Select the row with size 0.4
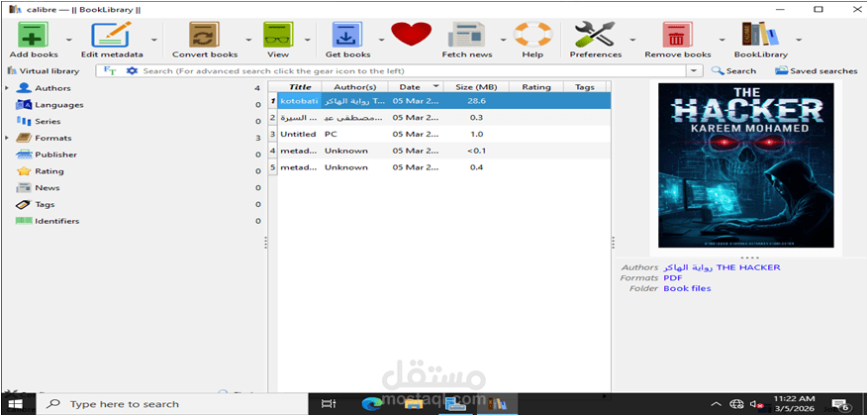Image resolution: width=868 pixels, height=416 pixels. 440,167
